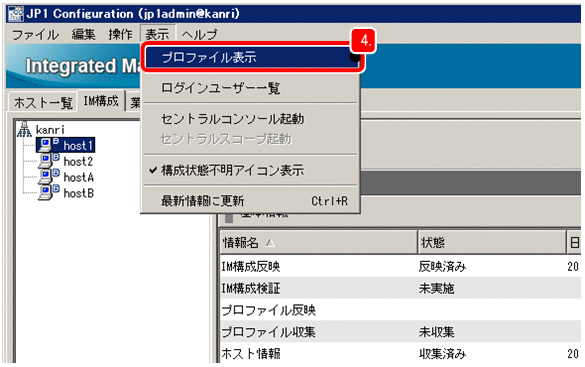Select host2 in the tree
The image size is (585, 367).
[x=78, y=161]
